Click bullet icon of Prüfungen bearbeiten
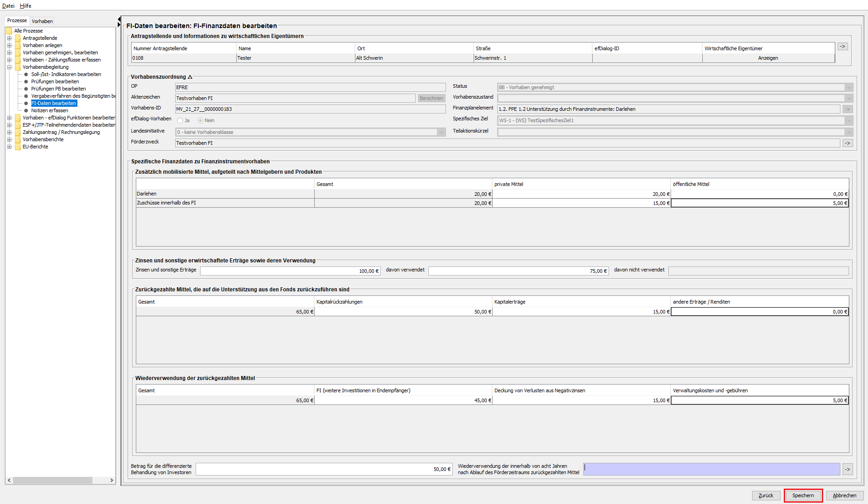Image resolution: width=868 pixels, height=504 pixels. pyautogui.click(x=26, y=81)
